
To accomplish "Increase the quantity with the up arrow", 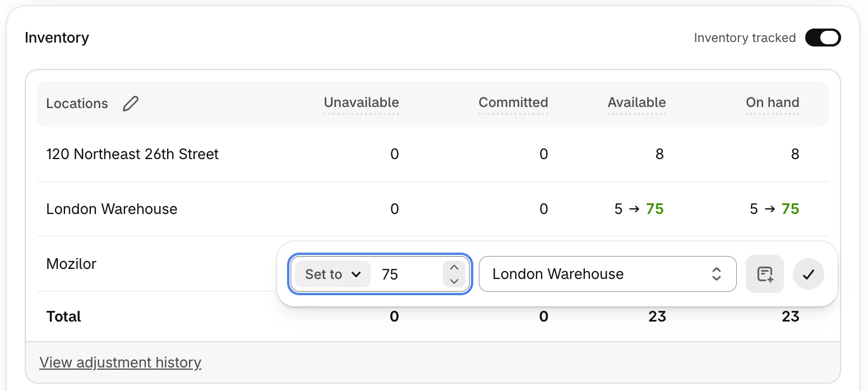I will click(x=454, y=267).
